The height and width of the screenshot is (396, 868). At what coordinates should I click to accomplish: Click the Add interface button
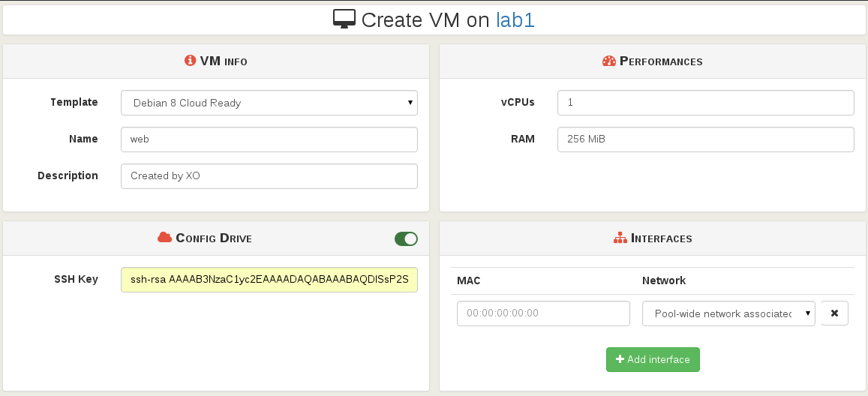tap(653, 359)
